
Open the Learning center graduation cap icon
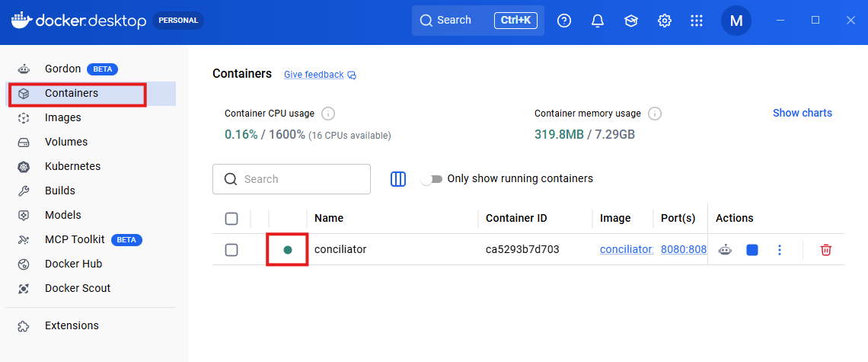(x=630, y=21)
